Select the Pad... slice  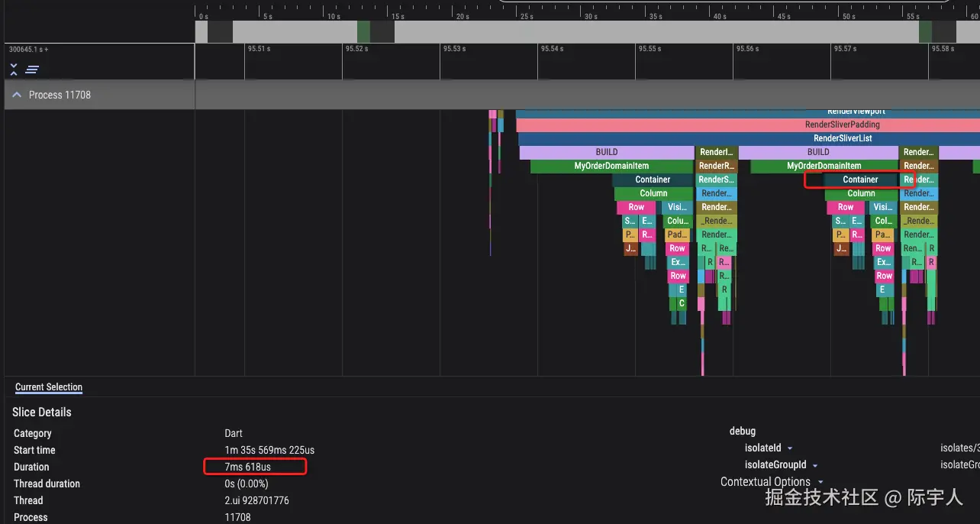point(677,235)
